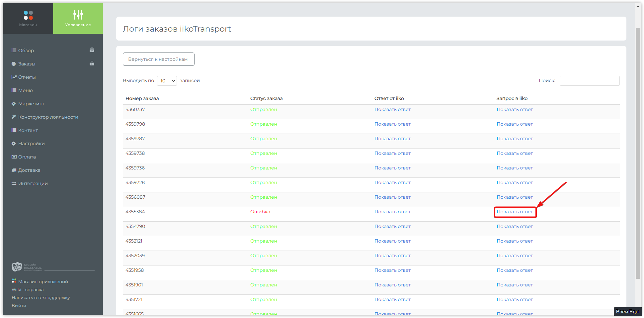Open the records-per-page dropdown showing 10

[x=167, y=81]
